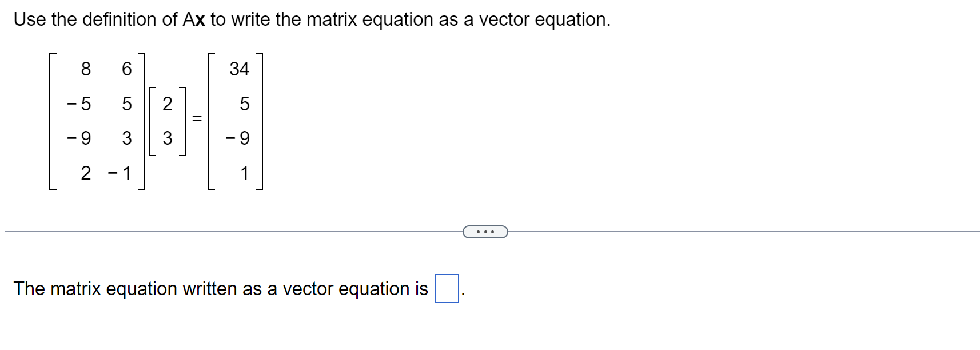Click the entry 1 in the result vector
Screen dimensions: 980x350
(244, 172)
